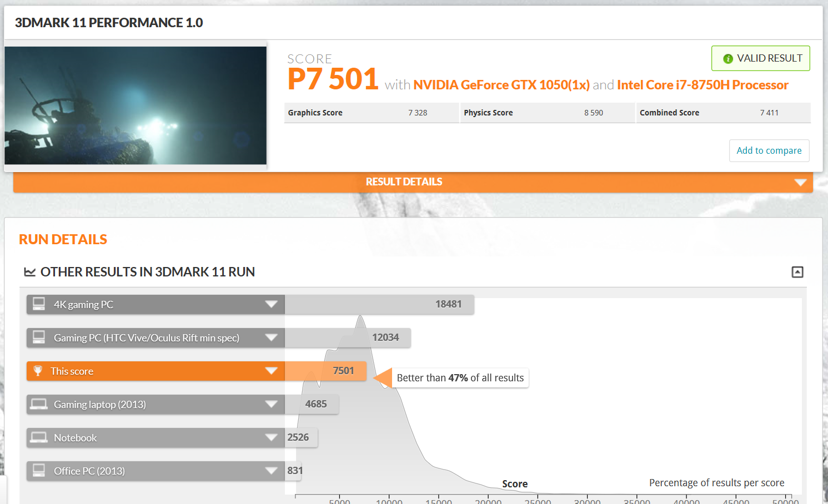The image size is (828, 504).
Task: Click the laptop icon next to Gaming laptop (2013)
Action: [x=39, y=404]
